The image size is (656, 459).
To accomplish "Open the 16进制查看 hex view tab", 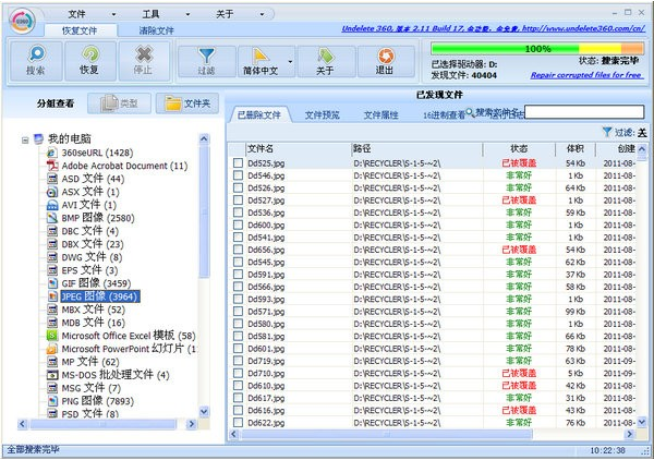I will click(443, 115).
